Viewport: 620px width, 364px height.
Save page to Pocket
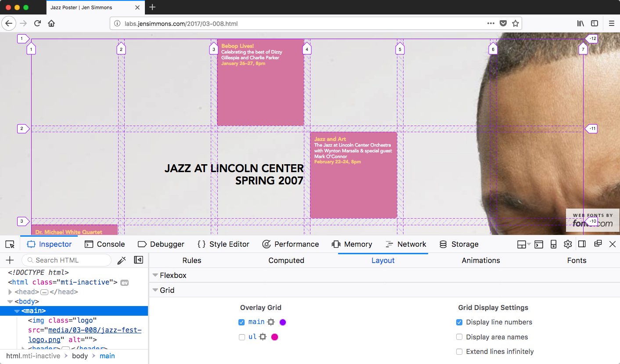point(504,23)
